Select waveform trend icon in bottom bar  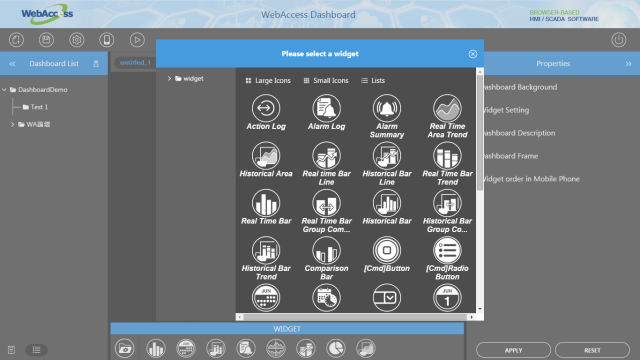pyautogui.click(x=276, y=349)
